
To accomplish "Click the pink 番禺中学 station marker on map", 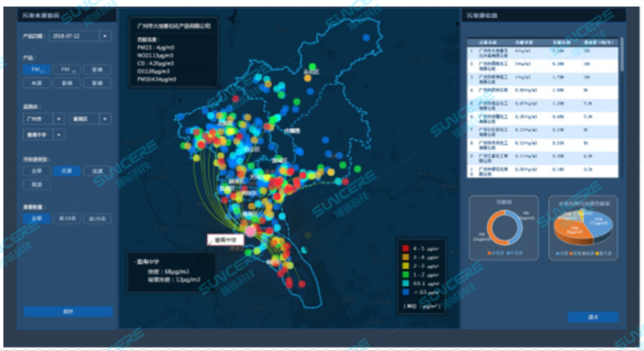I will coord(250,230).
